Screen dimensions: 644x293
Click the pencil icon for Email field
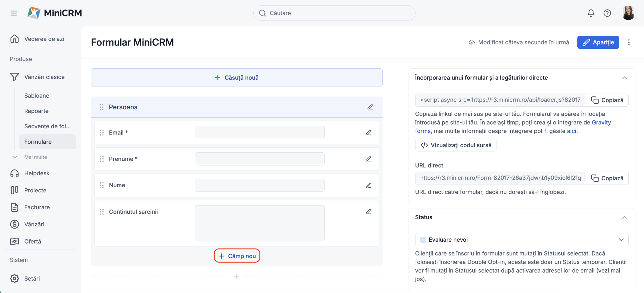(x=368, y=133)
